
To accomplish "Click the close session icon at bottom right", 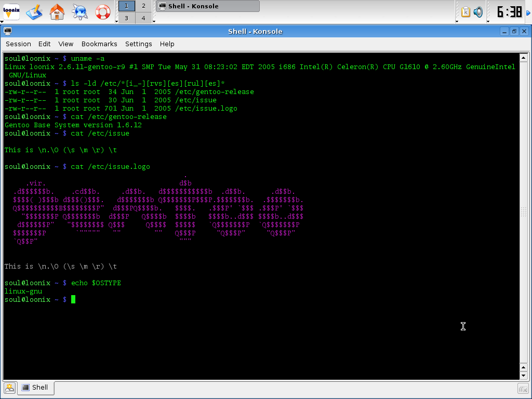I will 523,388.
